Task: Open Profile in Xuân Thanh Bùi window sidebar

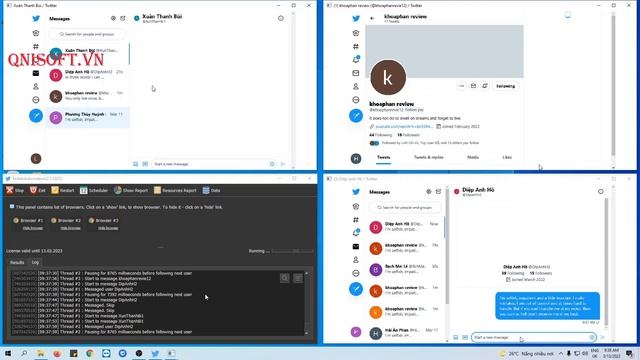Action: pos(36,87)
